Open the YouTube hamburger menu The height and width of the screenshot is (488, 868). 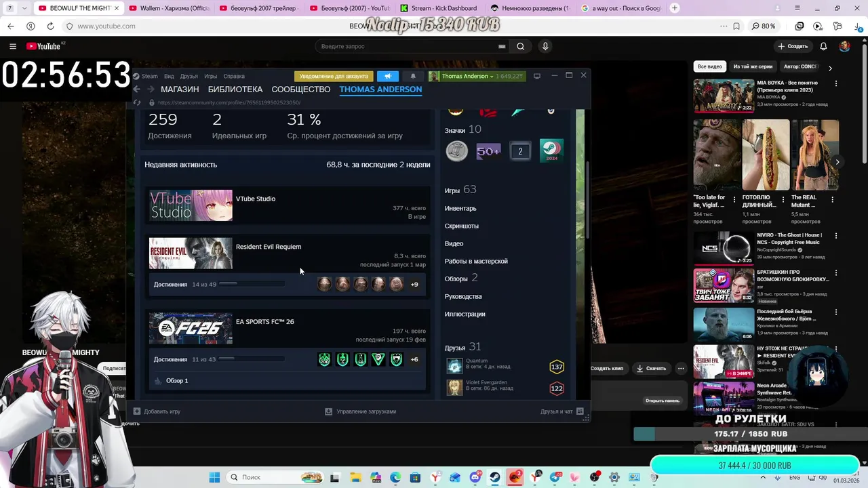pyautogui.click(x=13, y=46)
